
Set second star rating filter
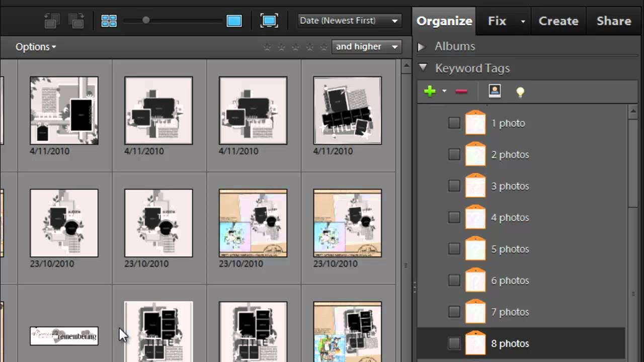point(281,47)
